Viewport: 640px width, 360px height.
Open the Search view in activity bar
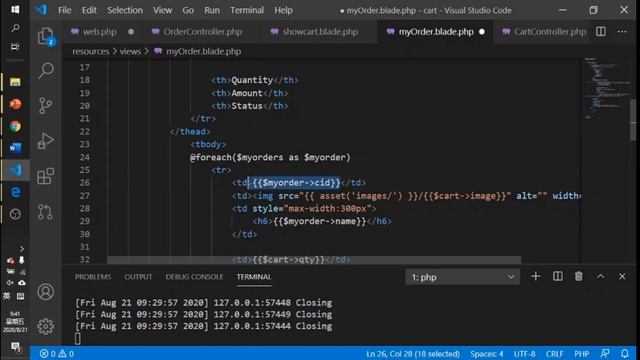click(x=46, y=71)
